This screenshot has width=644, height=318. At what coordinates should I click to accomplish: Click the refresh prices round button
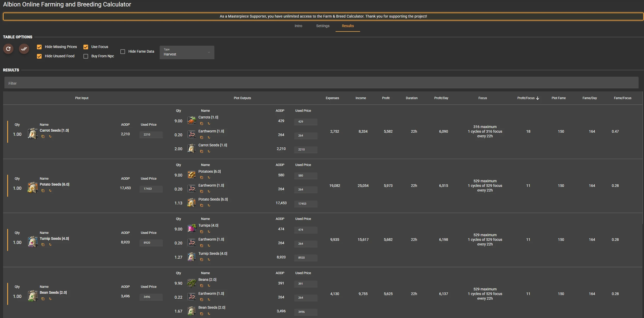click(8, 49)
